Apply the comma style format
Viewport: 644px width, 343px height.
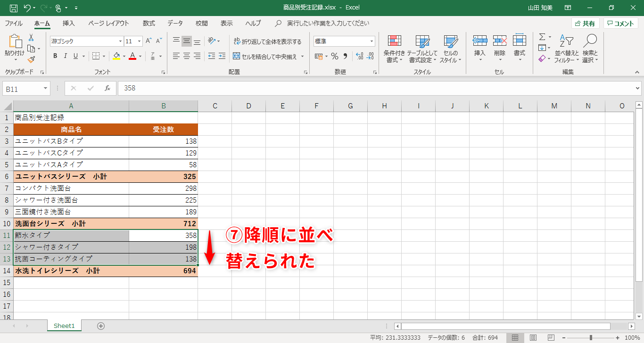(345, 56)
